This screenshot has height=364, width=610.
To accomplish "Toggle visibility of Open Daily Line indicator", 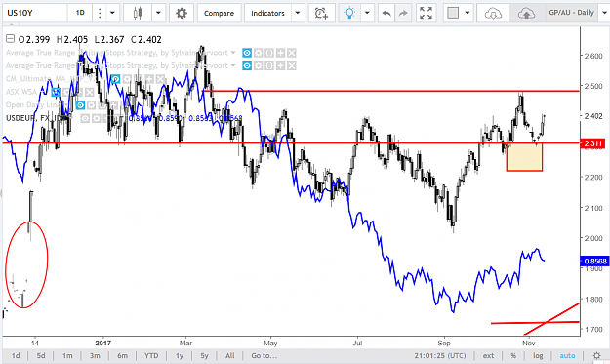I will coord(80,105).
